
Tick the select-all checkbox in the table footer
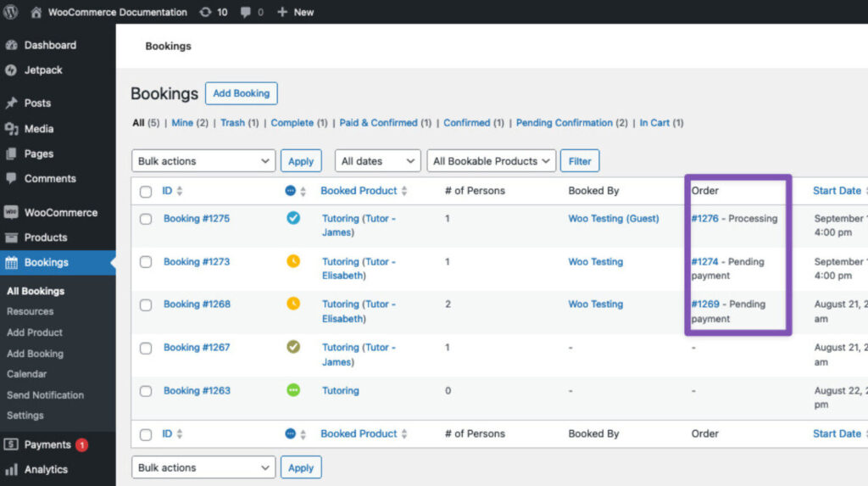click(146, 434)
